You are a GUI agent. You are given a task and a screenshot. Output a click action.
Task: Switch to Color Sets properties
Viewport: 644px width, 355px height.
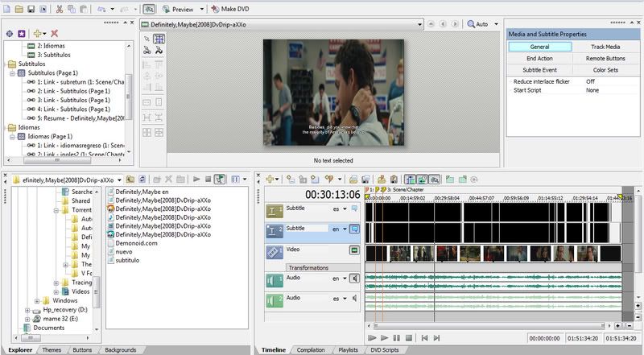(605, 70)
